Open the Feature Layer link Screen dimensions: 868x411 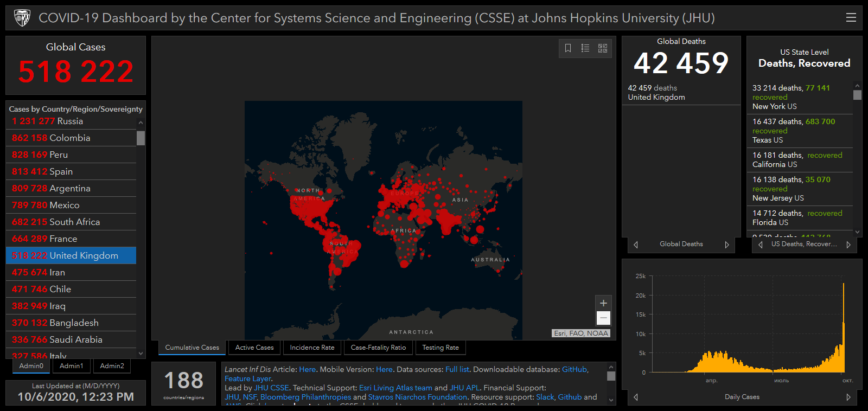click(248, 378)
